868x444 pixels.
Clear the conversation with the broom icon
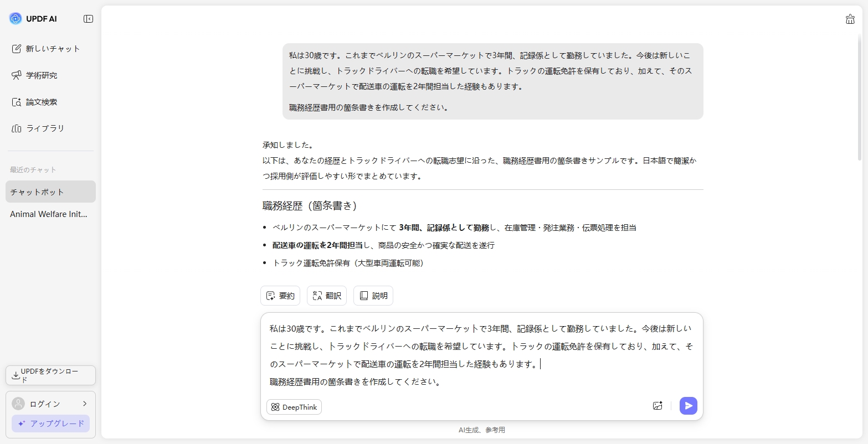[850, 19]
